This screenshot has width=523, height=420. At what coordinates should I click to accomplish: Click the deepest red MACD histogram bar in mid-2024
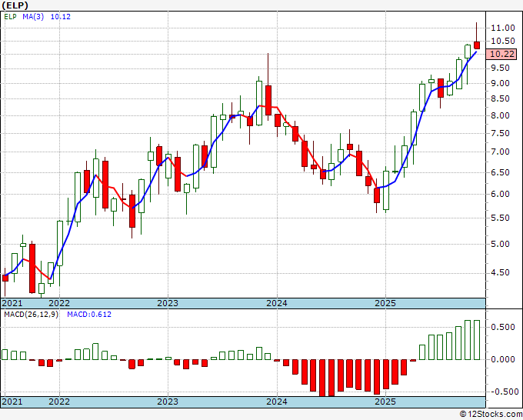tap(322, 378)
